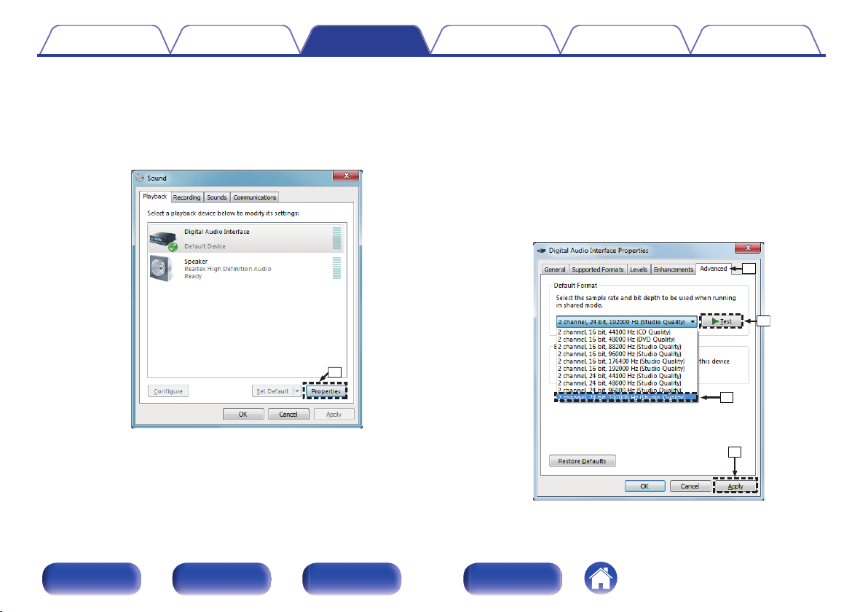This screenshot has height=612, width=868.
Task: Close the Sound dialog window
Action: 346,176
